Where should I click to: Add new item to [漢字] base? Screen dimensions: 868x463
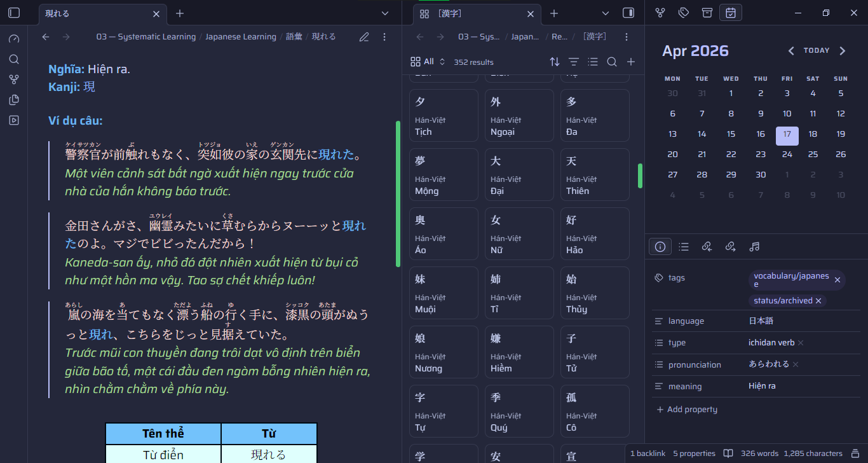click(631, 62)
